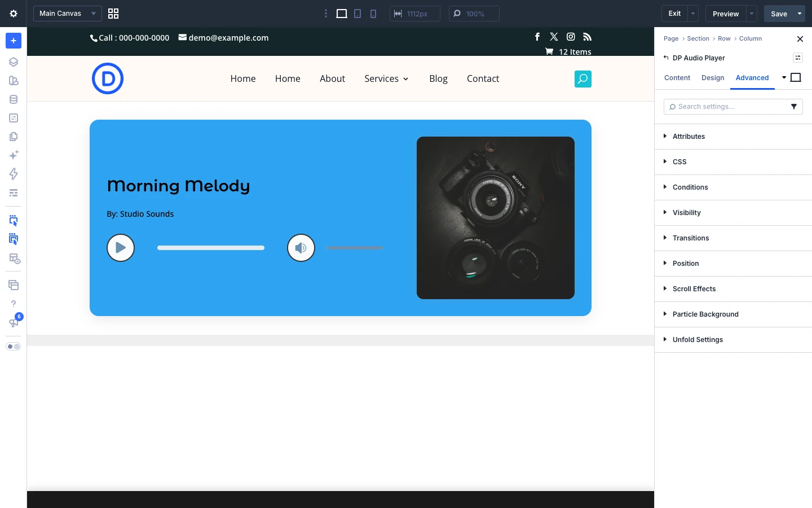Screen dimensions: 812x508
Task: Expand the Visibility settings group
Action: (733, 213)
